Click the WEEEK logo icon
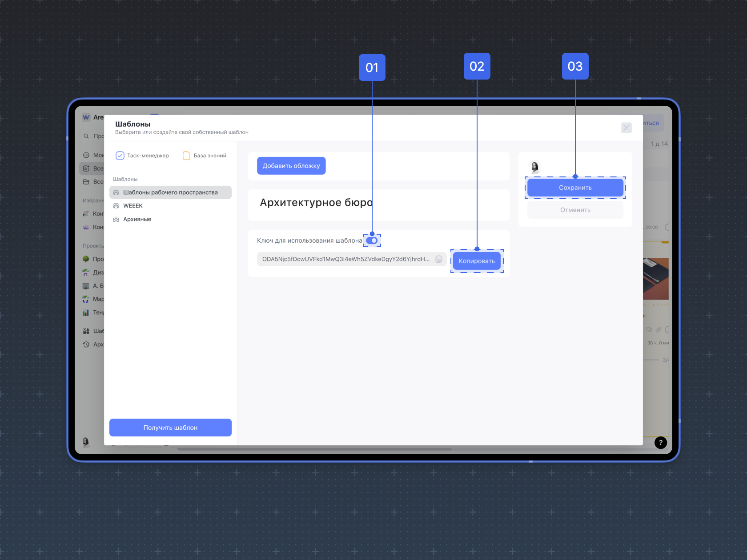This screenshot has height=560, width=747. [86, 117]
